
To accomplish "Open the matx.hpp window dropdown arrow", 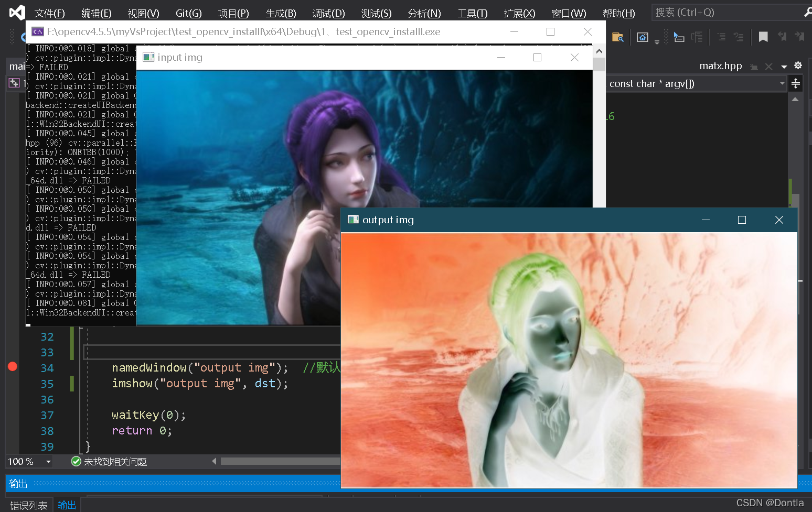I will pos(784,67).
